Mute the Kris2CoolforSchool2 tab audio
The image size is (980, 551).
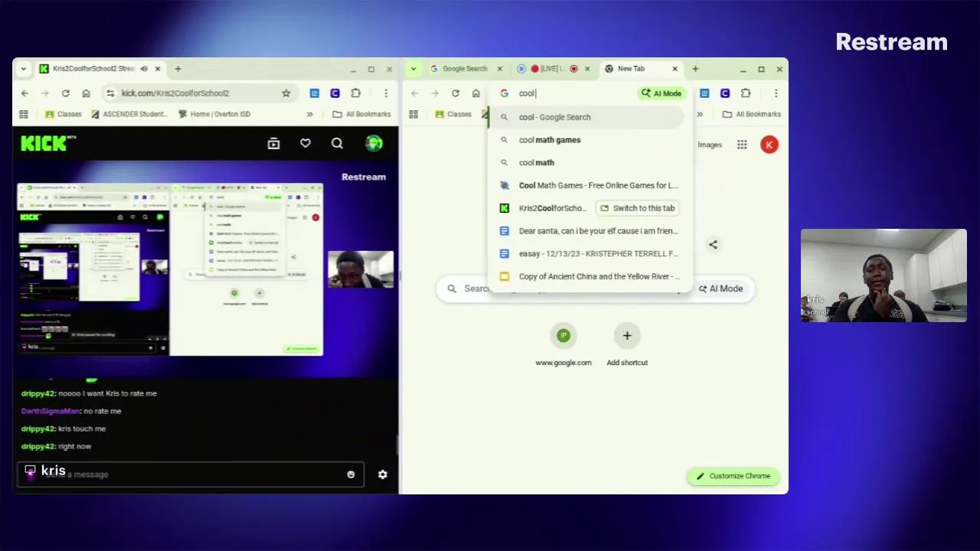144,69
